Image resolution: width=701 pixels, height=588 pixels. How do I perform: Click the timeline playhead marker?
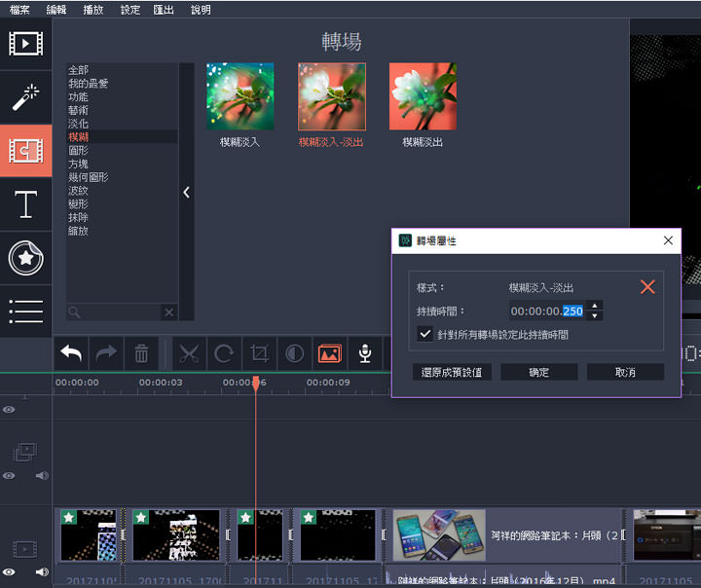pyautogui.click(x=256, y=384)
